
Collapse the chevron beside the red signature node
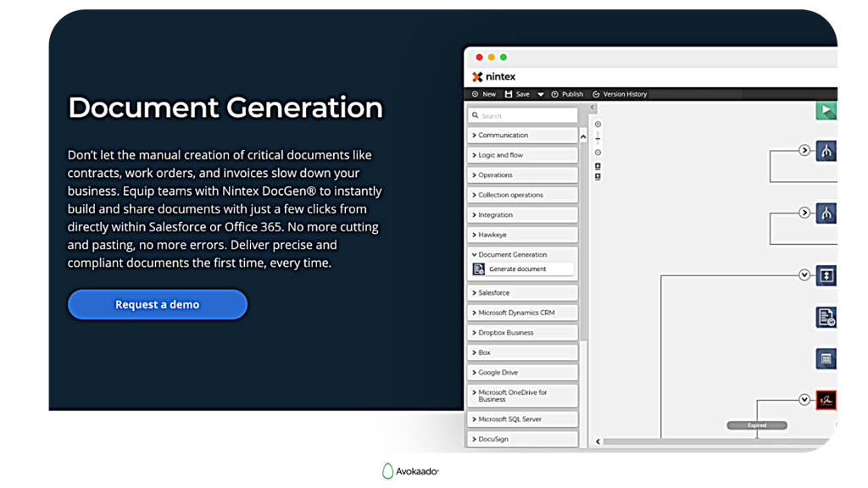804,400
